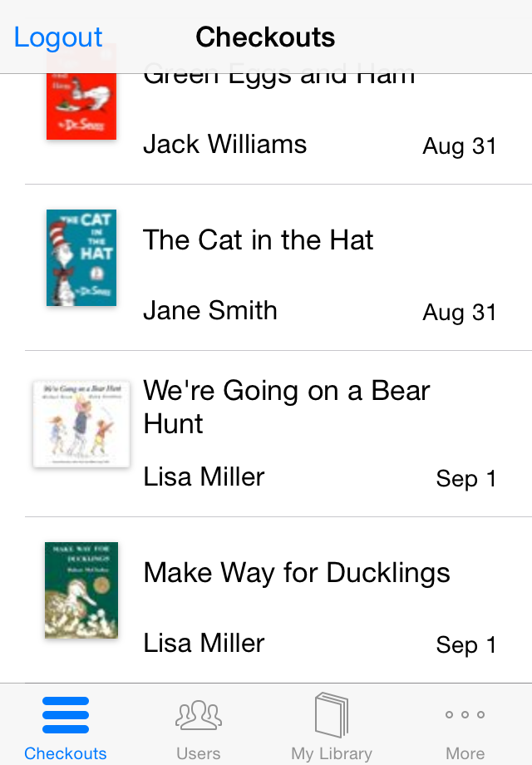Select Lisa Miller under Make Way for Ducklings

click(x=204, y=643)
